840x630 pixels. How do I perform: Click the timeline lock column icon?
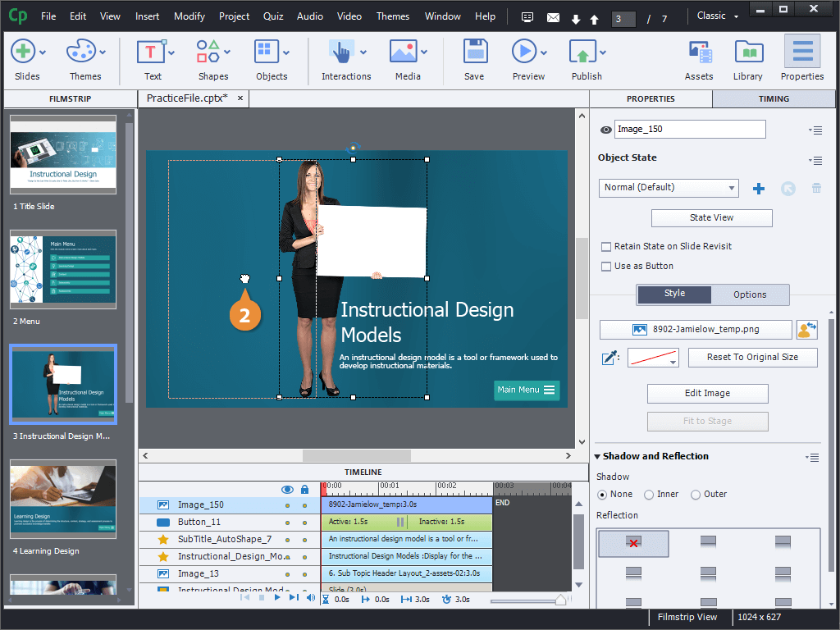tap(305, 489)
